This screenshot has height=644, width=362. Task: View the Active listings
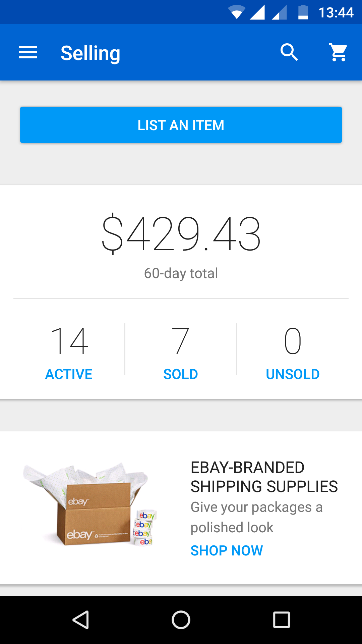69,374
